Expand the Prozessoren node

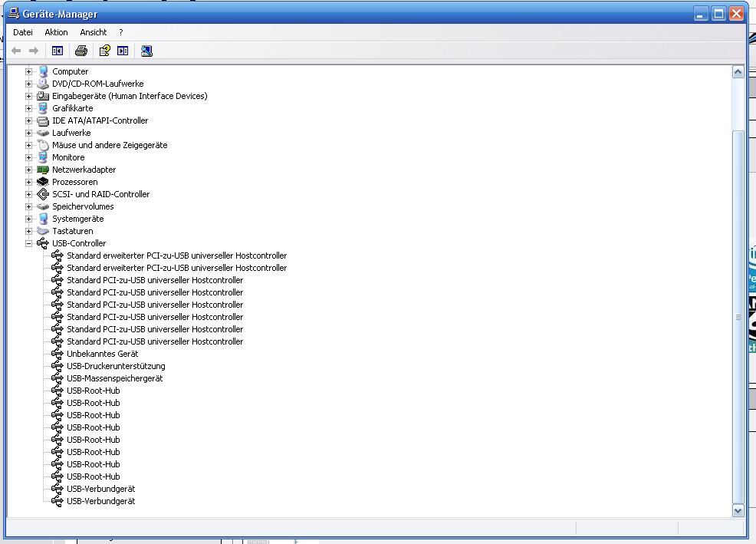click(28, 182)
